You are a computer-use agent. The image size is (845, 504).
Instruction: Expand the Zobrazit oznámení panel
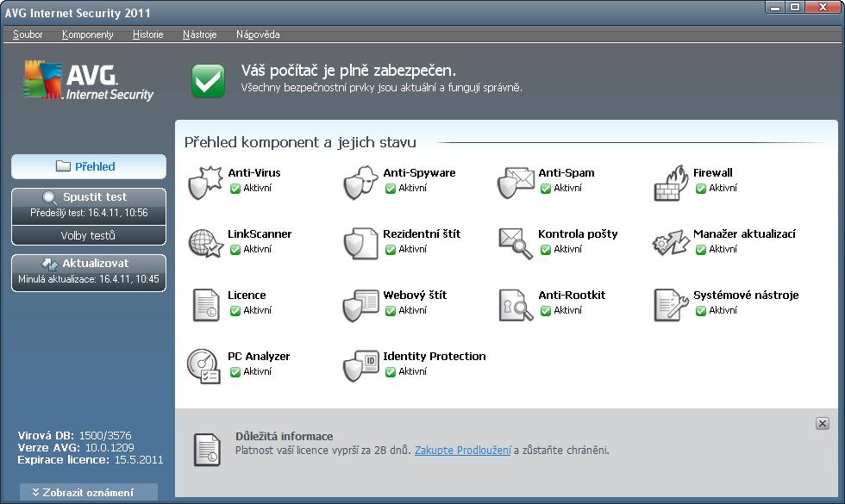89,492
